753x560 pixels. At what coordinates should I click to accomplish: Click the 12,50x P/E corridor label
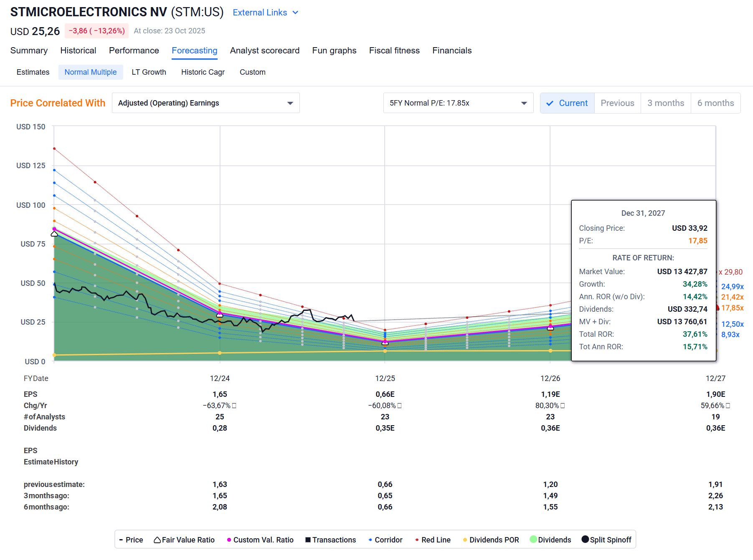pyautogui.click(x=733, y=324)
